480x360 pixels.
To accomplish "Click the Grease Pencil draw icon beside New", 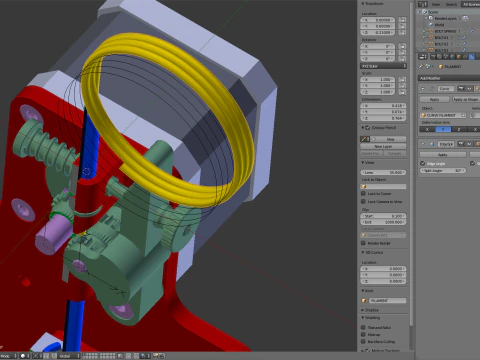I will (364, 139).
